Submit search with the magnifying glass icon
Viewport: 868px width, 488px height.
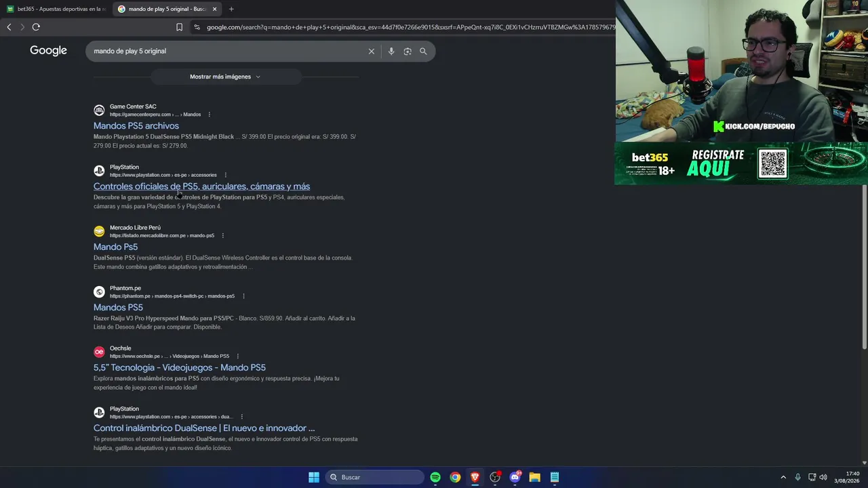tap(423, 52)
